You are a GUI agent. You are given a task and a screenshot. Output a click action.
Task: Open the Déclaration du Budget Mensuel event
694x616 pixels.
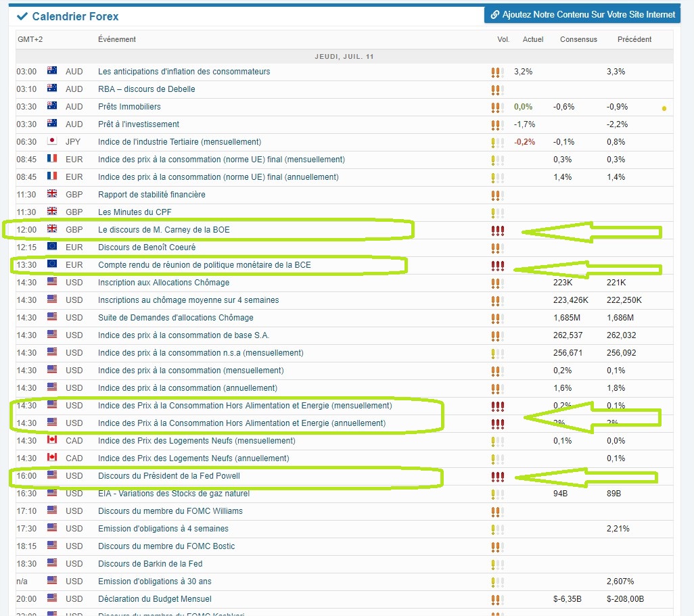click(x=154, y=598)
